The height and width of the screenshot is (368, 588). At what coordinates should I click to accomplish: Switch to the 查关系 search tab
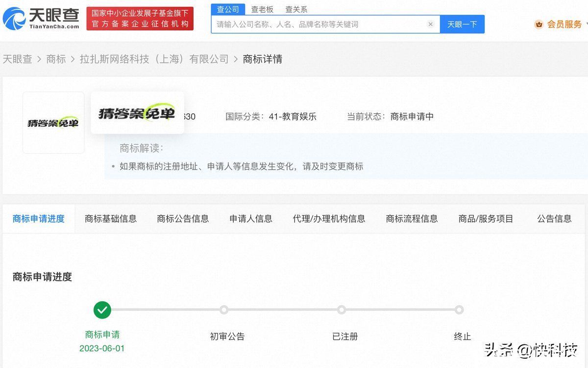coord(296,9)
